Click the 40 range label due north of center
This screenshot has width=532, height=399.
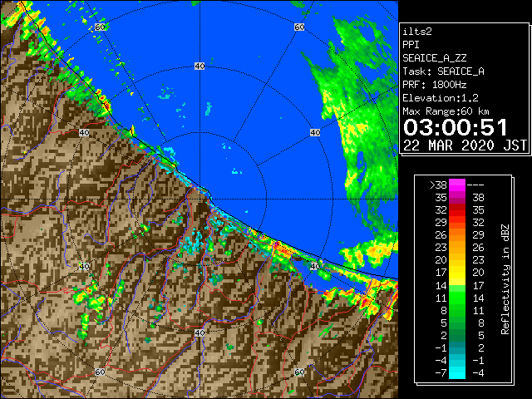(x=199, y=66)
